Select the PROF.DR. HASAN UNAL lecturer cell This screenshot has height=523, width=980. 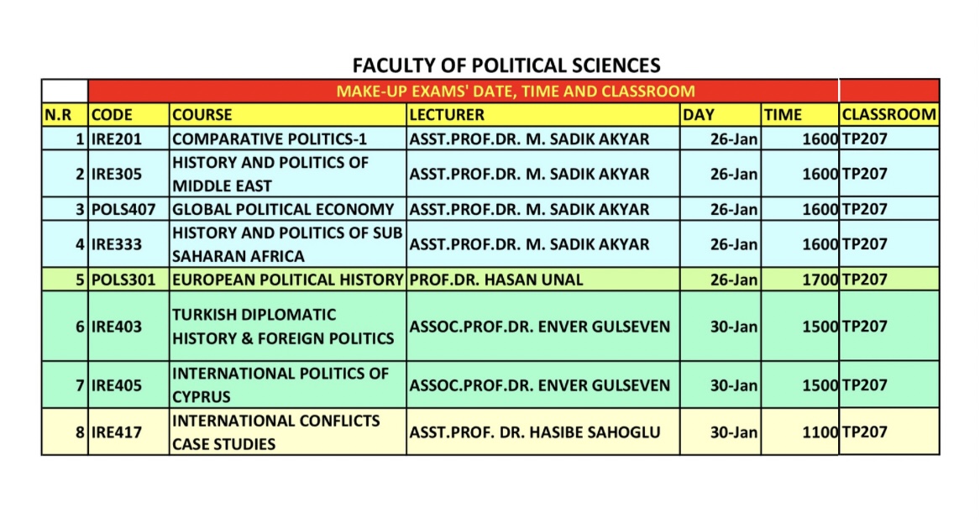tap(543, 280)
